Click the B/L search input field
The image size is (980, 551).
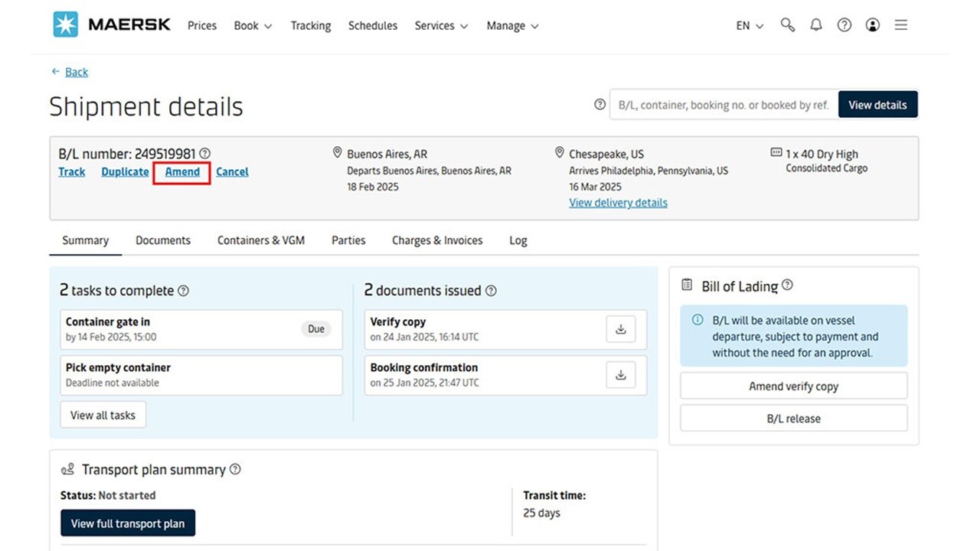[722, 105]
